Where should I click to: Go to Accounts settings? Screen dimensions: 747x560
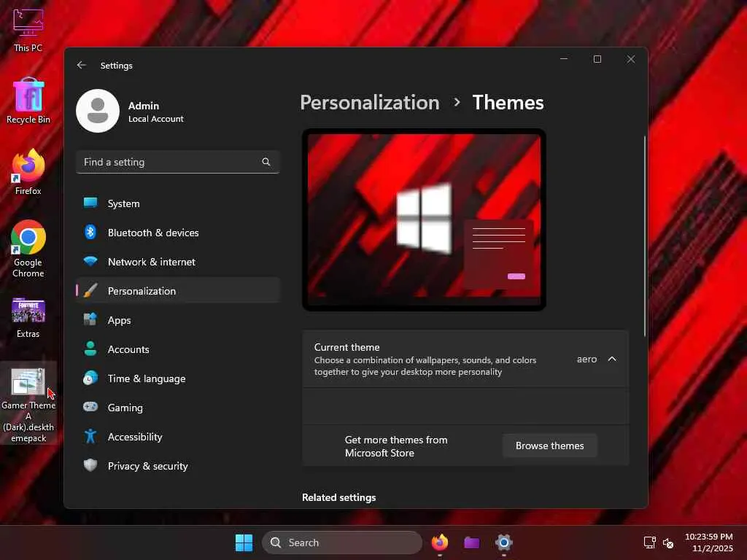pyautogui.click(x=178, y=349)
